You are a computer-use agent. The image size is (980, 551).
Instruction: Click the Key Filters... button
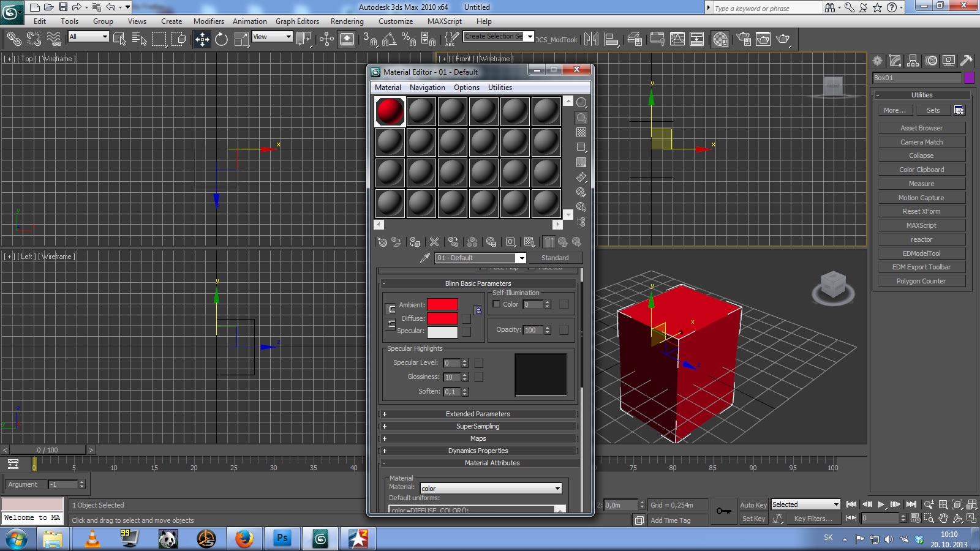click(813, 519)
